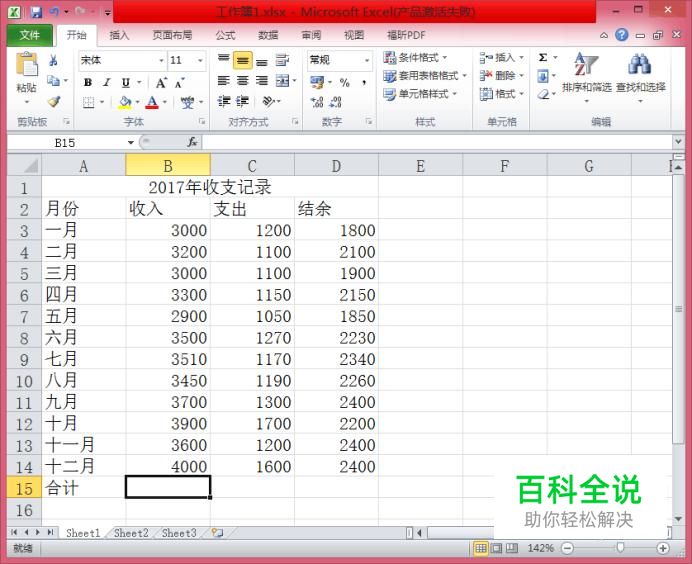The width and height of the screenshot is (692, 564).
Task: Click the fx insert function button
Action: coord(192,142)
